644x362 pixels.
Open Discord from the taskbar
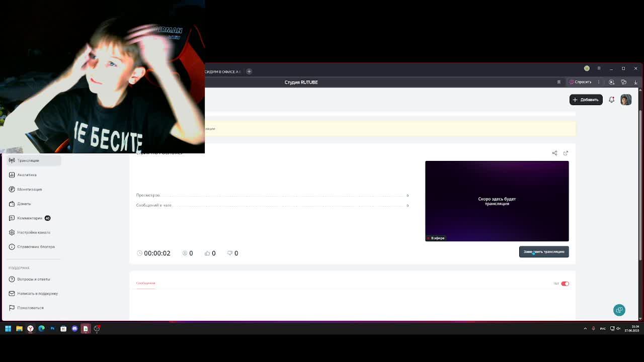pyautogui.click(x=74, y=329)
